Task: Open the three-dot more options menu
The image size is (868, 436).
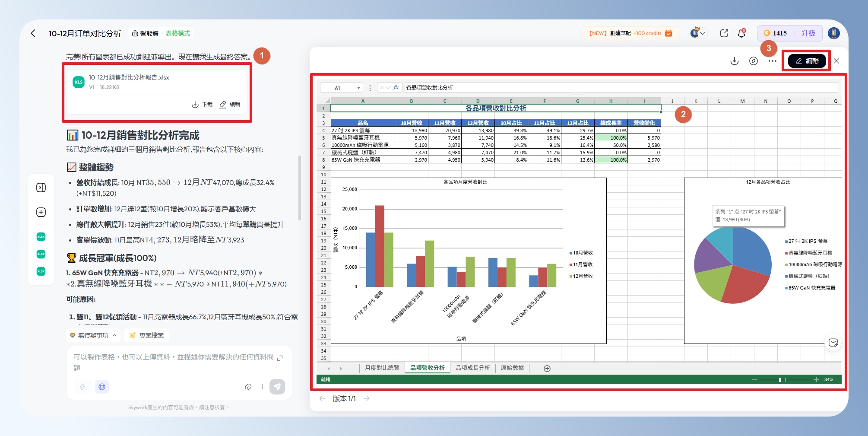Action: (x=772, y=61)
